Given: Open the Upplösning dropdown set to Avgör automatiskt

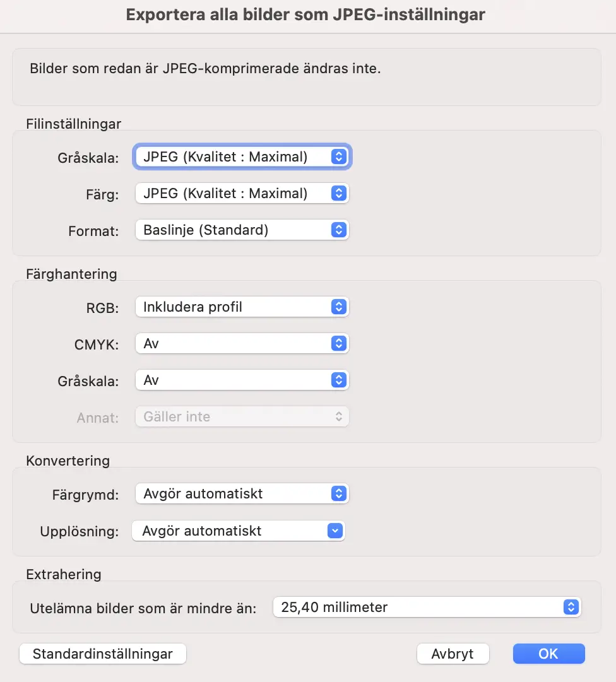Looking at the screenshot, I should pyautogui.click(x=238, y=531).
